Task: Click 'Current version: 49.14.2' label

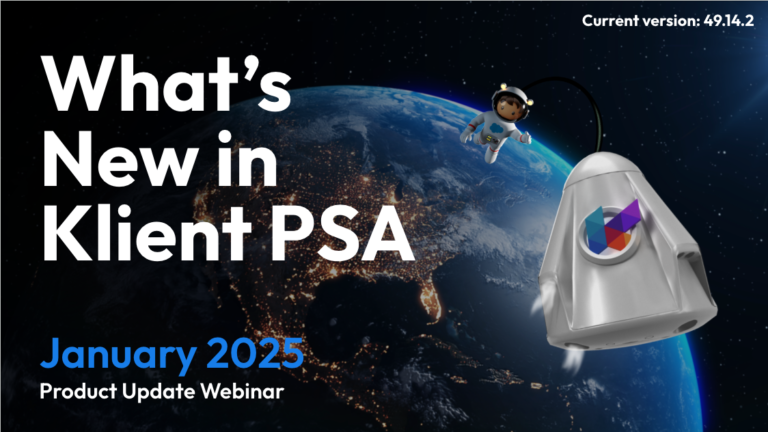Action: click(x=668, y=21)
